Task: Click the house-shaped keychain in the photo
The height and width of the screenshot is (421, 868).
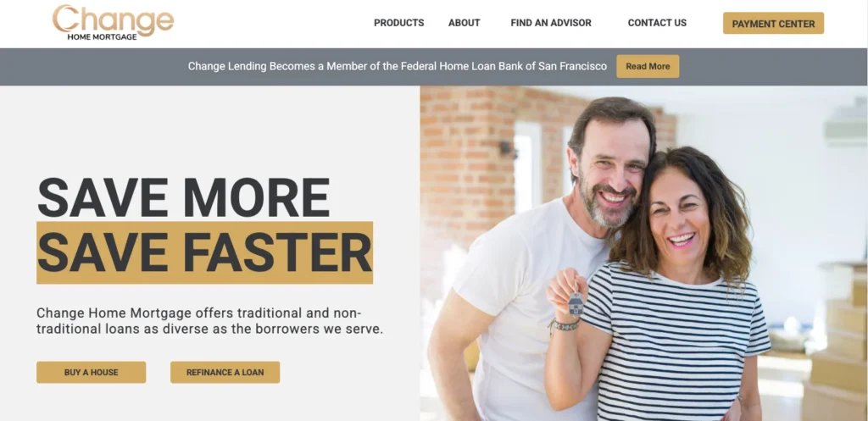Action: [576, 304]
